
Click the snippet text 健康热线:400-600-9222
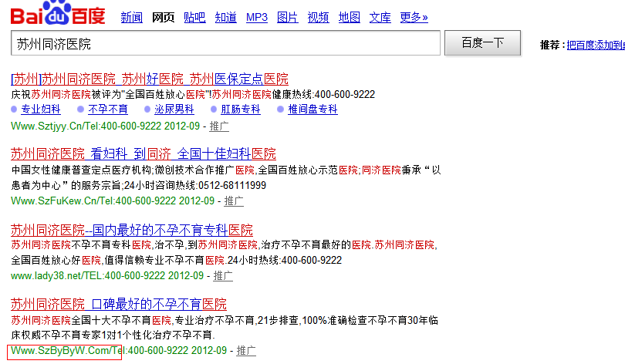[x=323, y=94]
